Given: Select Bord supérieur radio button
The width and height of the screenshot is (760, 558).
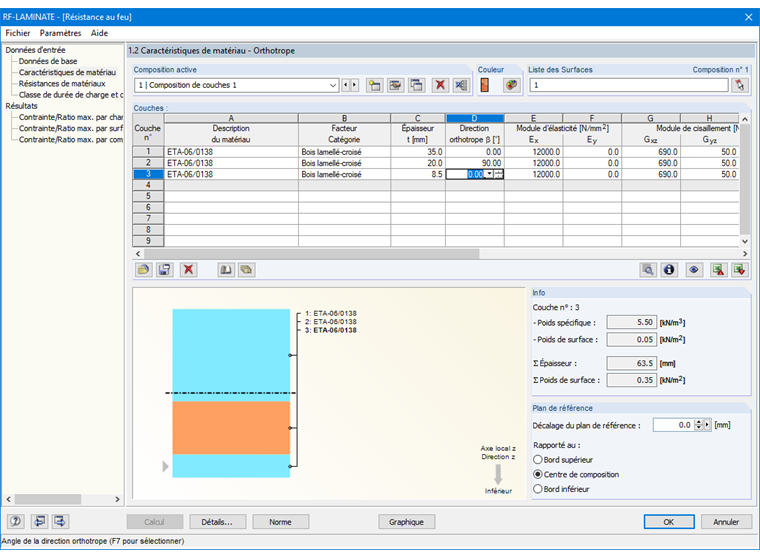Looking at the screenshot, I should click(538, 460).
